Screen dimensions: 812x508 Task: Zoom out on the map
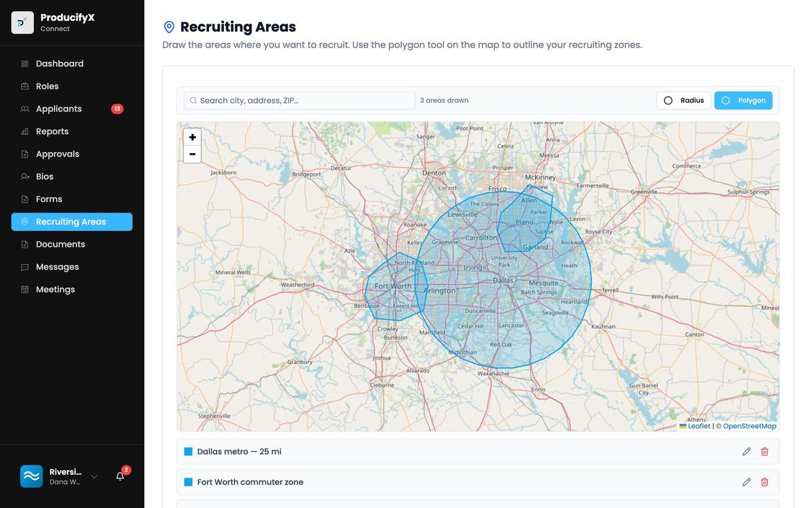(x=193, y=154)
